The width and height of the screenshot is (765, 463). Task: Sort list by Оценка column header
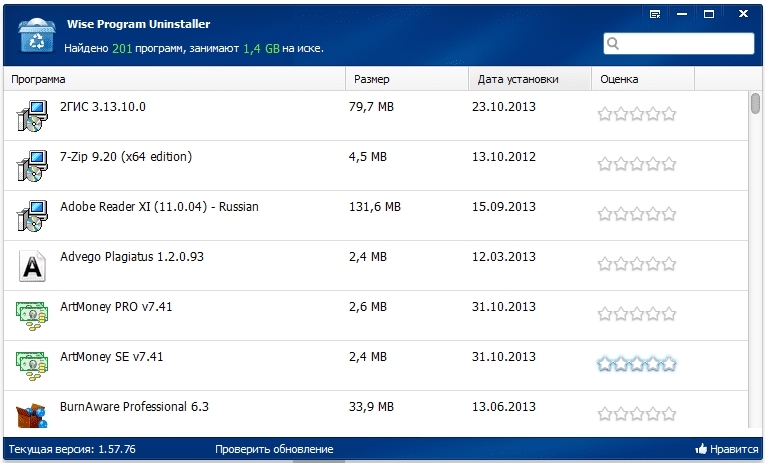pos(643,79)
